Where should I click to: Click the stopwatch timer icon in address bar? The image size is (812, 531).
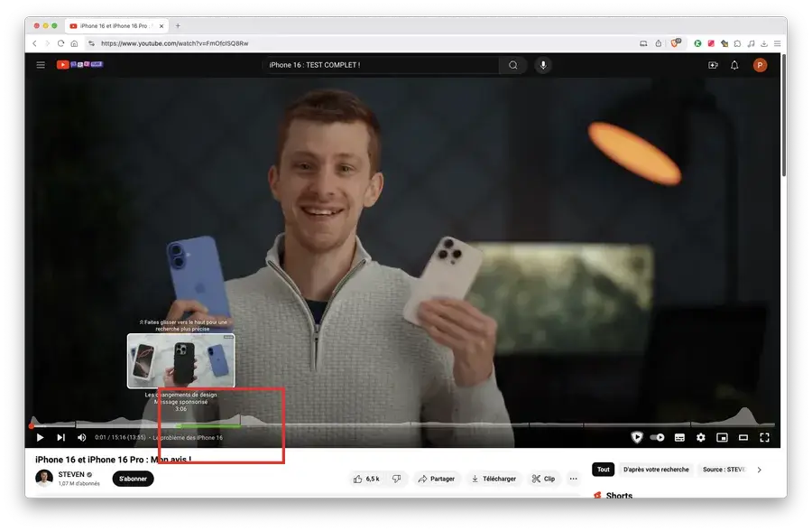tap(659, 43)
